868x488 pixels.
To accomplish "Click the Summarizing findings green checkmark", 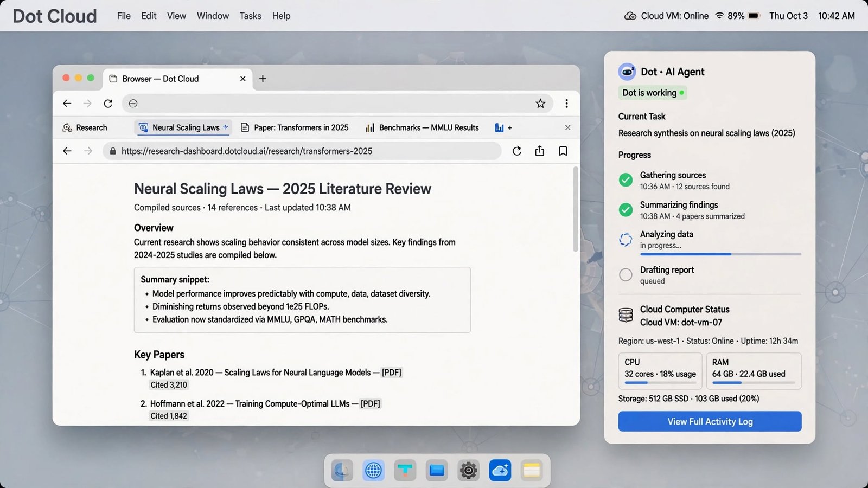I will click(x=626, y=210).
